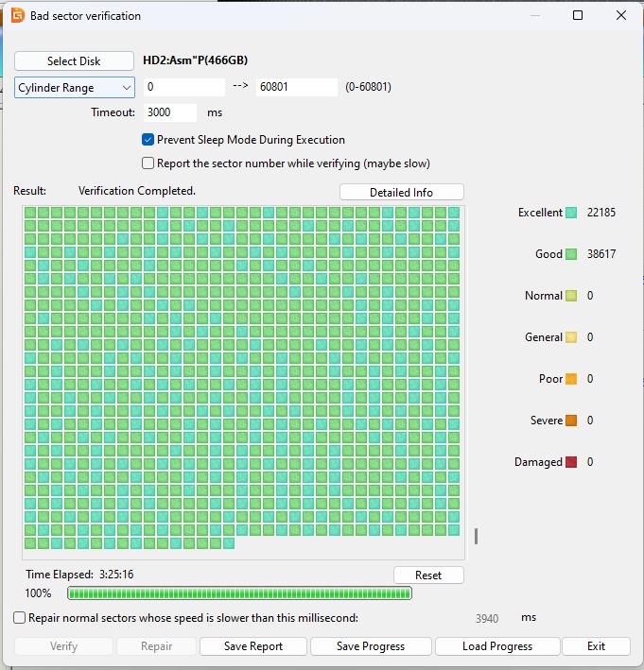This screenshot has width=644, height=670.
Task: Click the General pale yellow legend swatch
Action: (571, 337)
